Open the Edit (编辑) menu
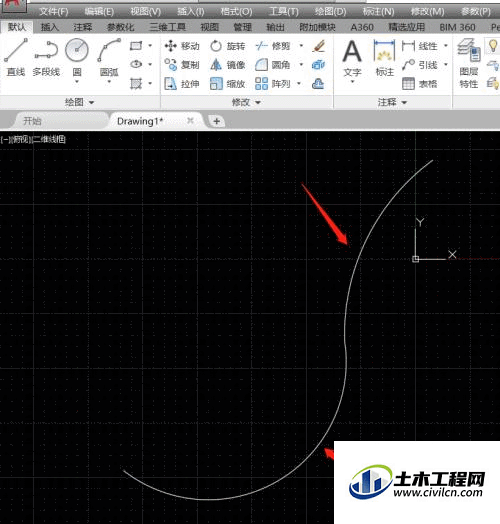 tap(99, 12)
